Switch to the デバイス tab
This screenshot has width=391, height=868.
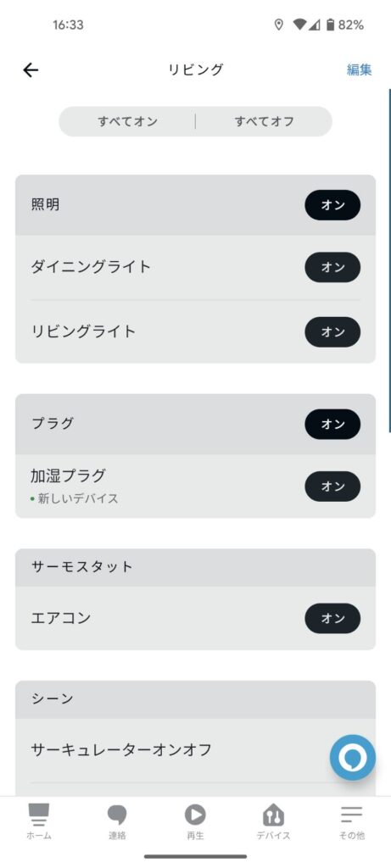coord(273,822)
